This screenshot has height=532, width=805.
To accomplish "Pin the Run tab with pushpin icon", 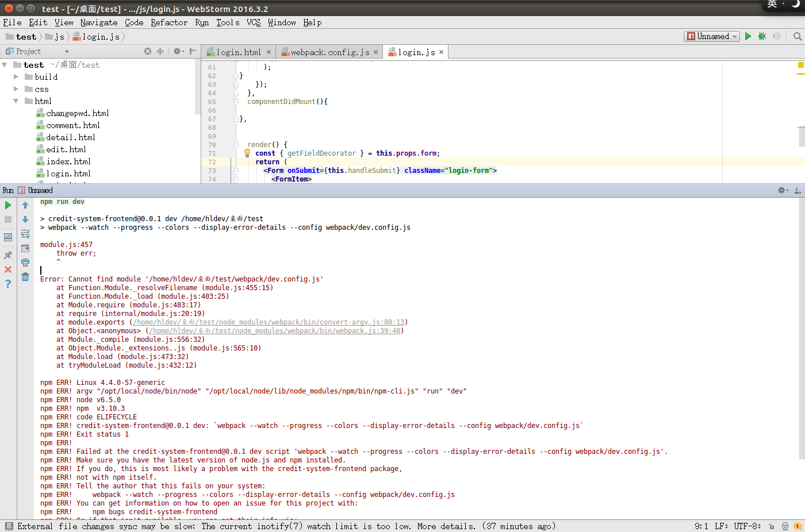I will point(8,255).
